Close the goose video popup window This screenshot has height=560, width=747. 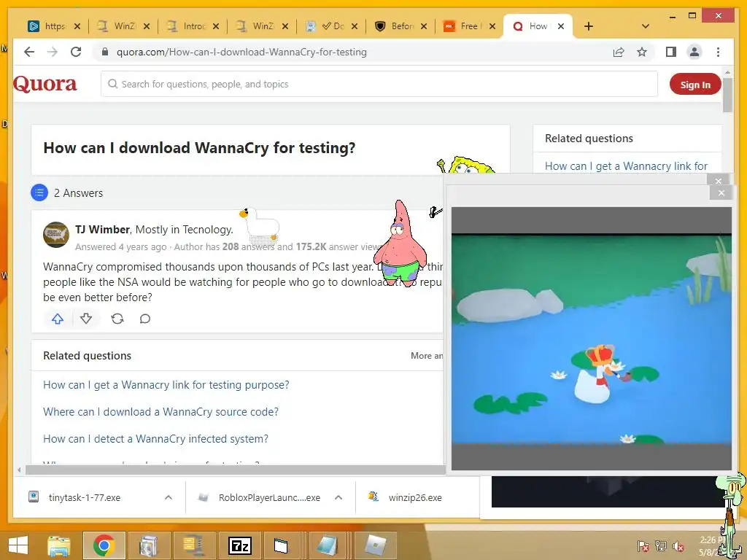tap(721, 192)
